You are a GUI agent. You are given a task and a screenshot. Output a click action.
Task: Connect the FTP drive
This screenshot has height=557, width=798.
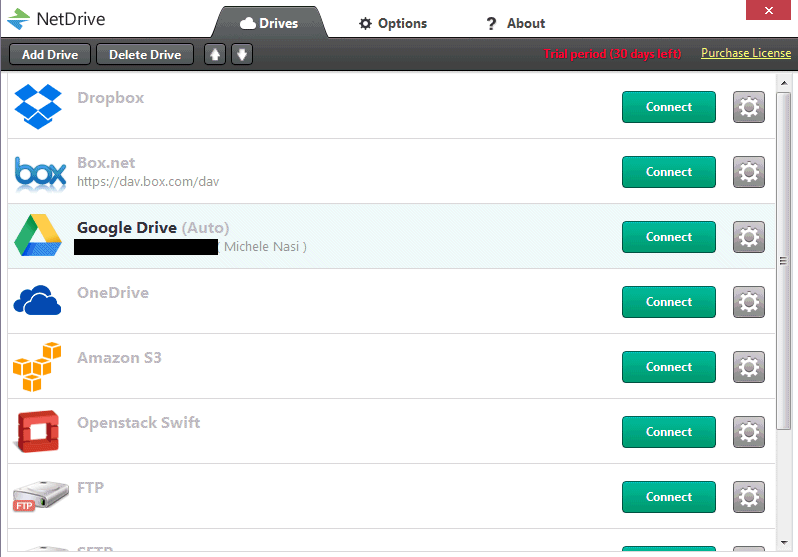tap(669, 497)
